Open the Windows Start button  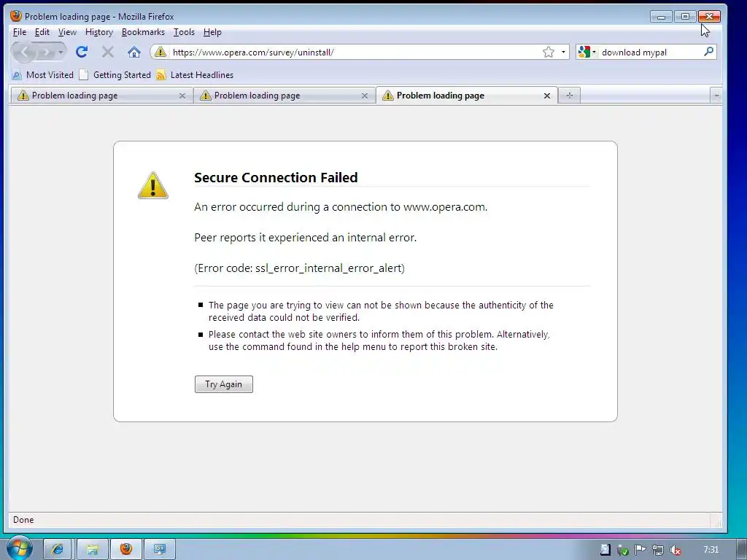tap(18, 548)
